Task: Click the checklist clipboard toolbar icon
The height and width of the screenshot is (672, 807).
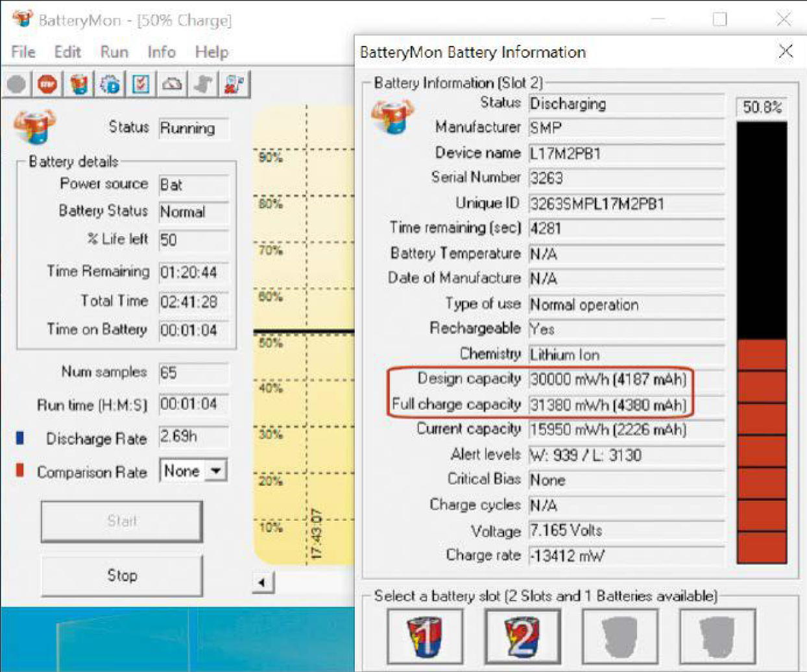Action: click(141, 84)
